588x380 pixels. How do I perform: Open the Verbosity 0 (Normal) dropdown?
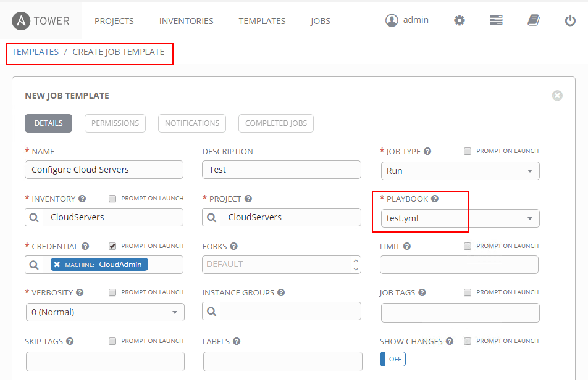(105, 312)
